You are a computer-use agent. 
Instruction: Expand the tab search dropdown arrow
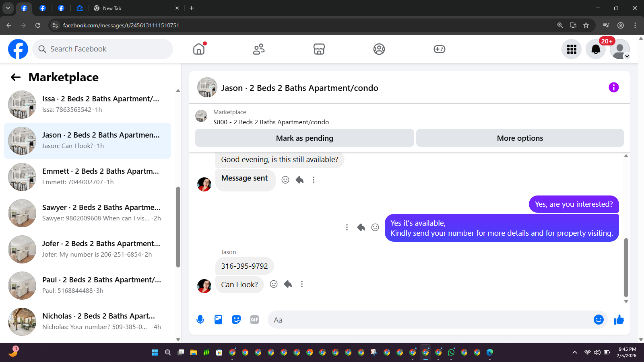(8, 8)
